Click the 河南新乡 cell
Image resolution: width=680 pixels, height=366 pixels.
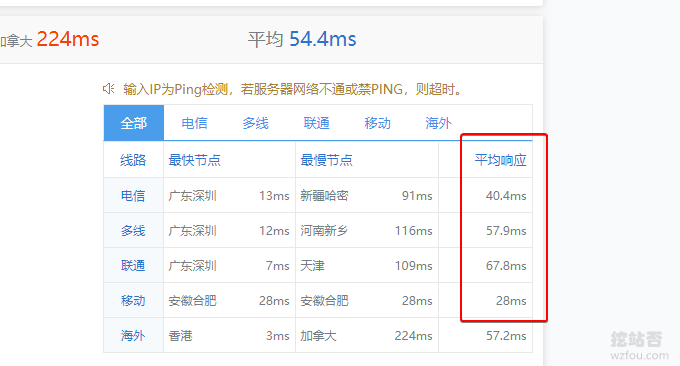click(324, 231)
